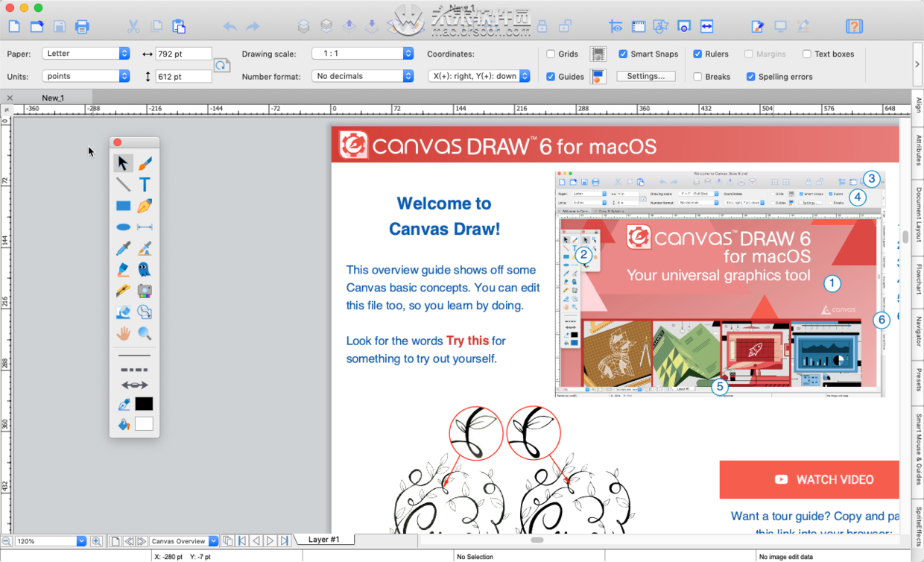The width and height of the screenshot is (924, 562).
Task: Select the Oval tool in palette
Action: pos(123,227)
